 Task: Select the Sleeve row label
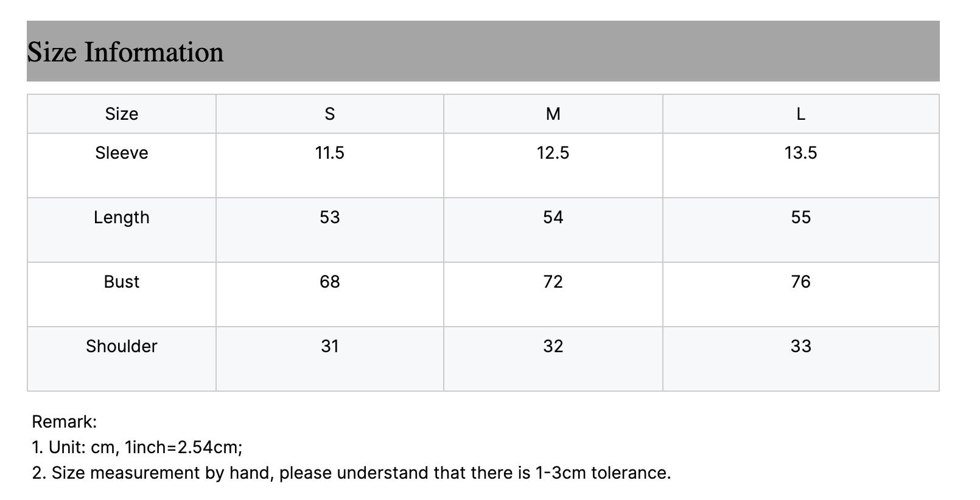pyautogui.click(x=122, y=153)
